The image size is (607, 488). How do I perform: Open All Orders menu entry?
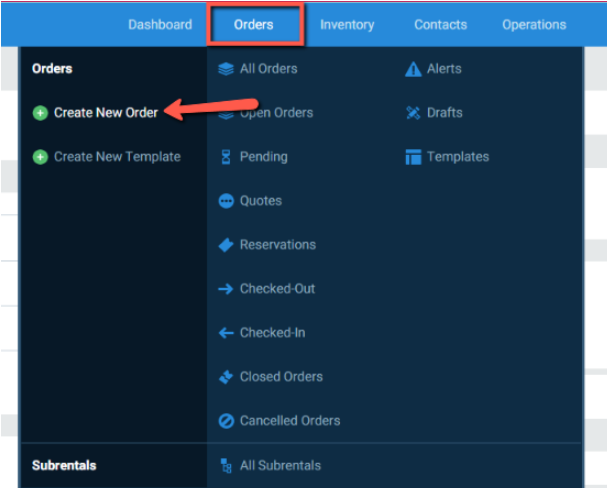269,69
